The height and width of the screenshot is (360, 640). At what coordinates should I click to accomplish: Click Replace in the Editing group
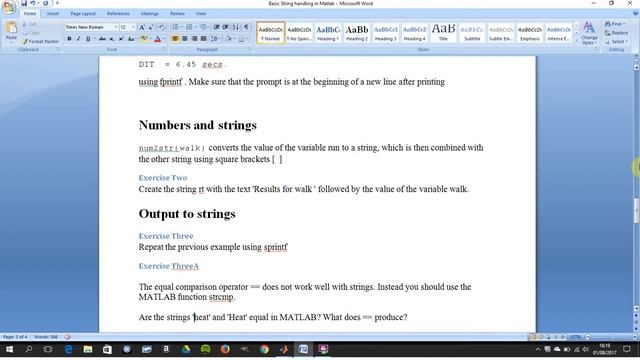pos(617,33)
